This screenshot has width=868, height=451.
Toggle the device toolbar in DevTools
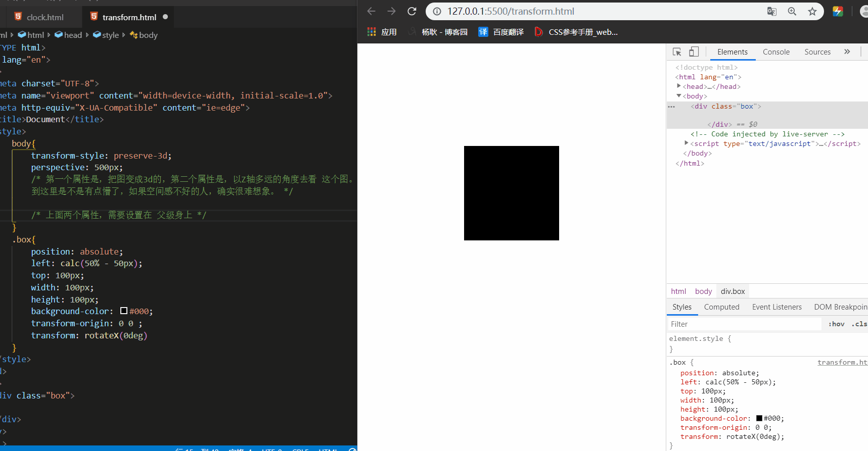[694, 52]
